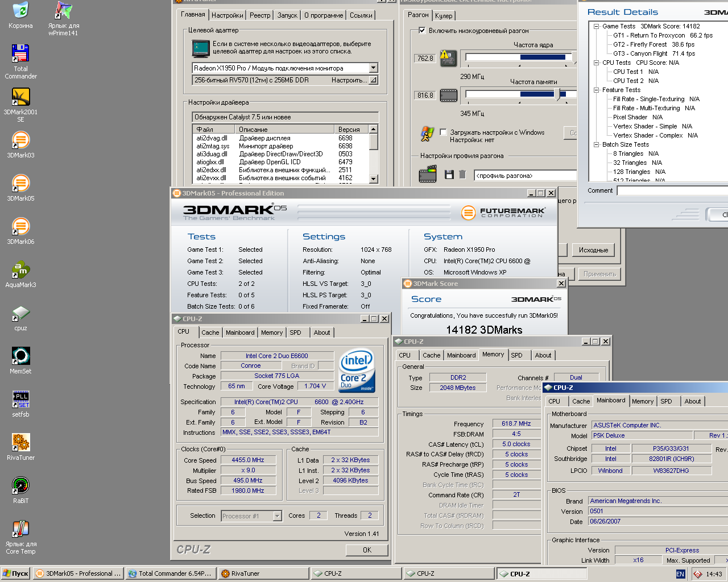Viewport: 728px width, 582px height.
Task: Switch to Total Commander taskbar button
Action: [171, 573]
